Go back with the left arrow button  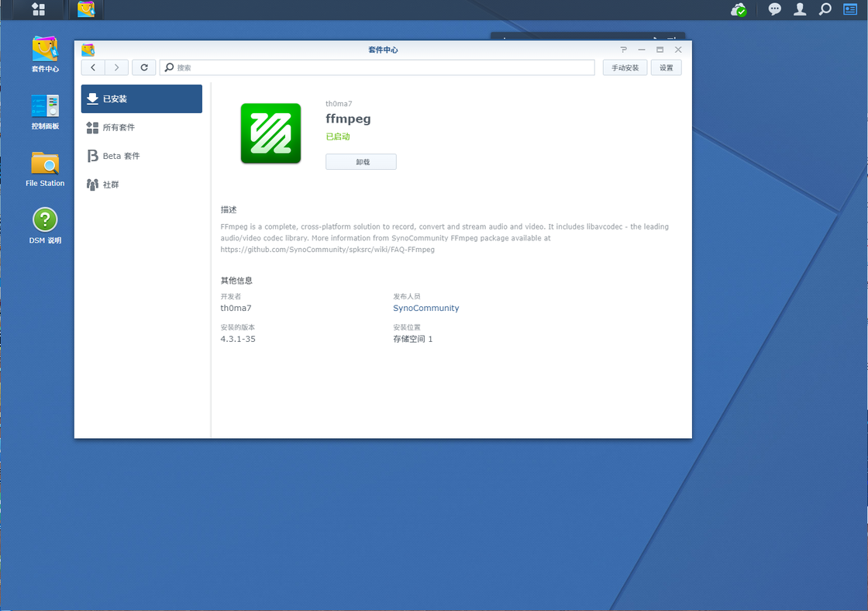pyautogui.click(x=93, y=67)
